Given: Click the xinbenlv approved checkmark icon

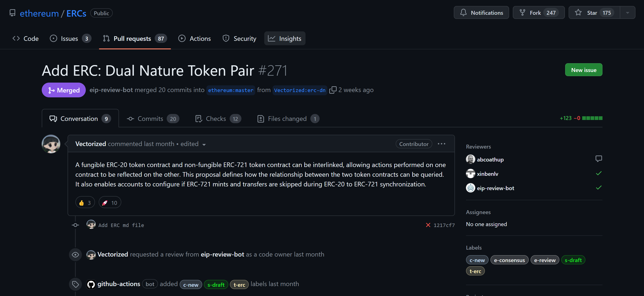Looking at the screenshot, I should (599, 173).
